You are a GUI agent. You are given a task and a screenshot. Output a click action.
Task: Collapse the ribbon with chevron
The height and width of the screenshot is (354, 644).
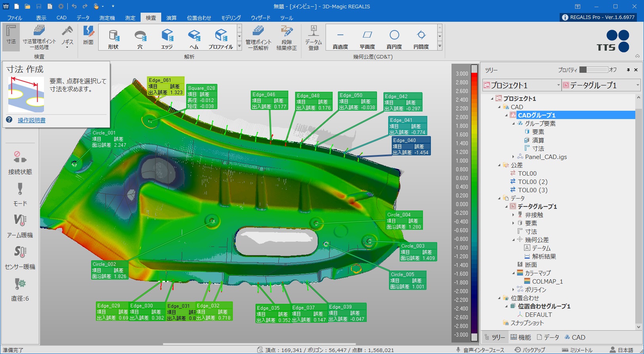[637, 56]
